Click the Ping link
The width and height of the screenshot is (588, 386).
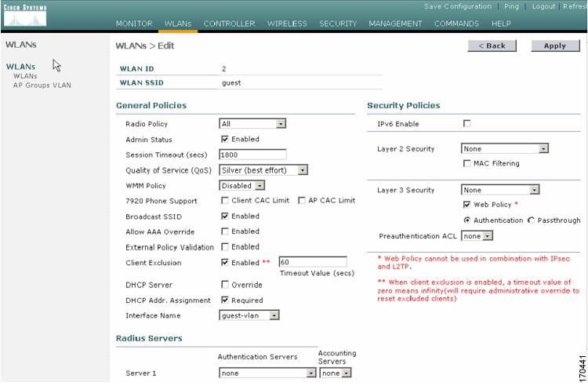(511, 6)
